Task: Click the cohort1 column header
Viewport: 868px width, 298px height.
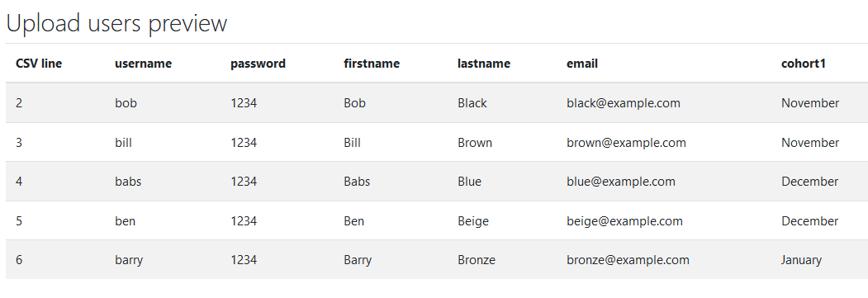Action: [x=804, y=64]
